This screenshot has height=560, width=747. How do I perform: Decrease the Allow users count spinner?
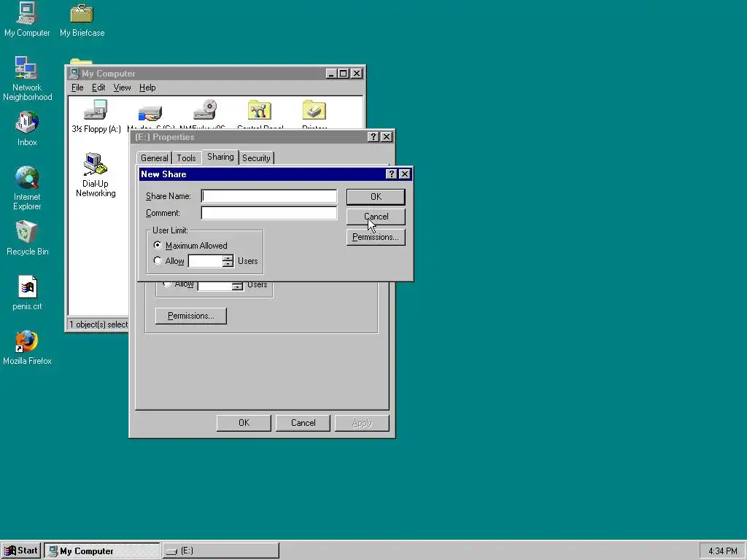(x=228, y=264)
